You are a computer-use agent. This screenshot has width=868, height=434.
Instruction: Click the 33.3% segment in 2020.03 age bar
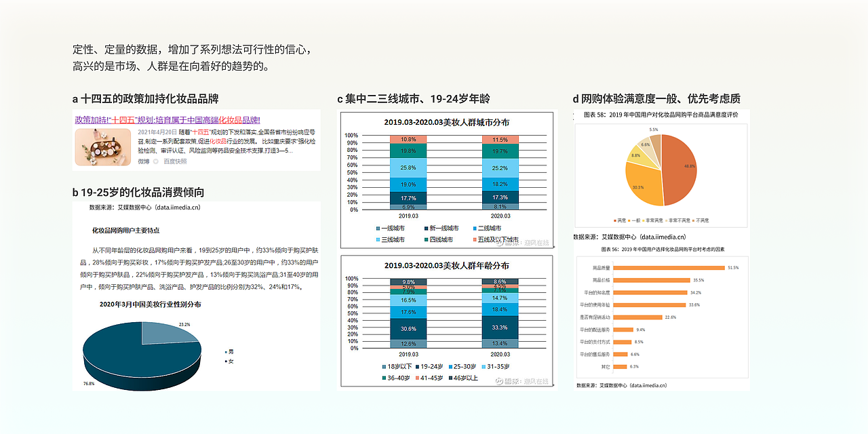pyautogui.click(x=500, y=327)
